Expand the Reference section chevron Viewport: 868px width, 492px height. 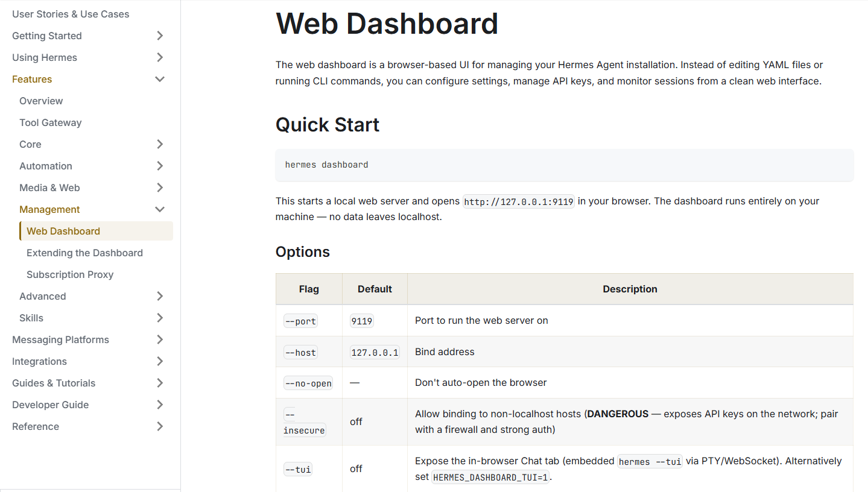tap(160, 426)
